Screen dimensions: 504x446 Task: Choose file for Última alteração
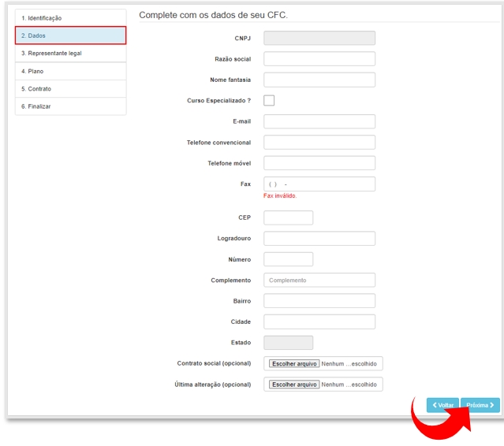coord(294,385)
